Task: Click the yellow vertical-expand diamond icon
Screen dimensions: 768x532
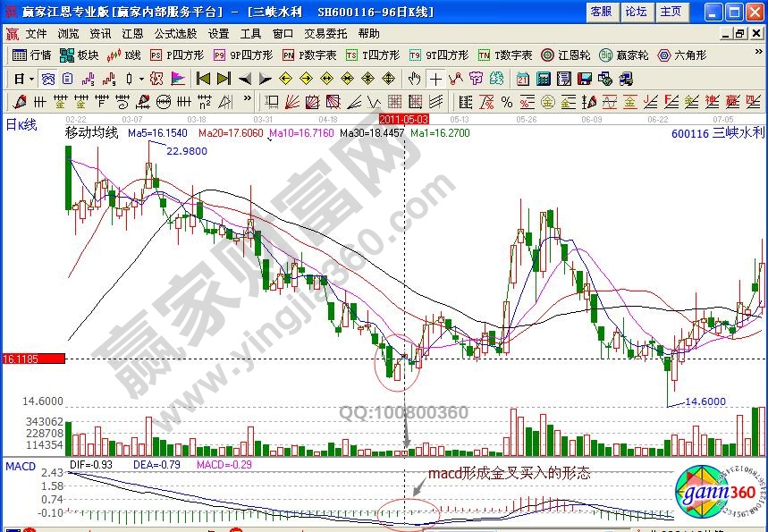Action: coord(388,79)
